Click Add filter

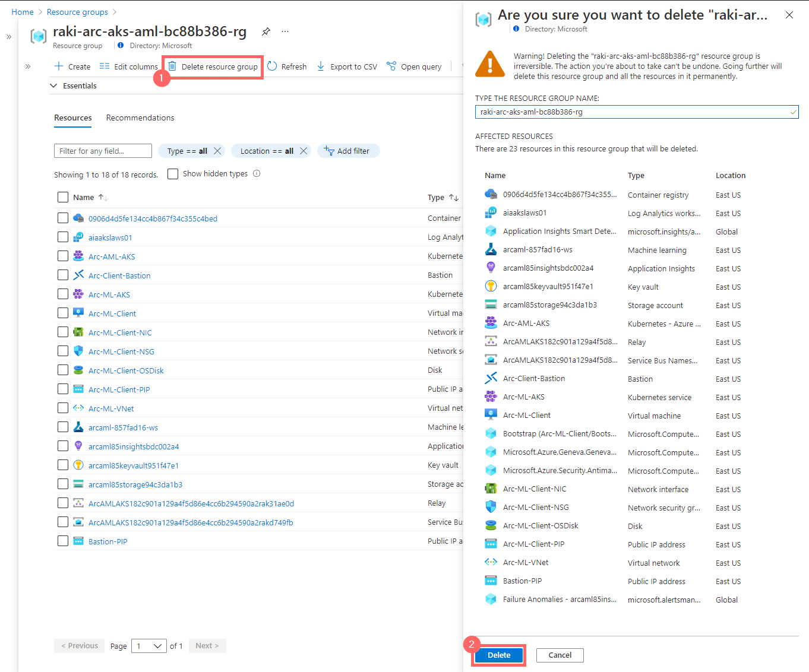348,151
